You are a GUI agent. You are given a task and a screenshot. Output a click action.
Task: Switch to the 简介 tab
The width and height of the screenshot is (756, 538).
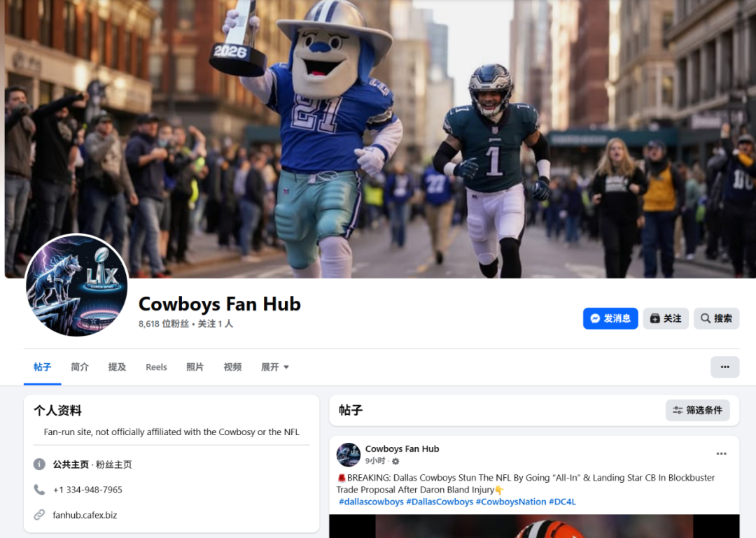pyautogui.click(x=80, y=367)
